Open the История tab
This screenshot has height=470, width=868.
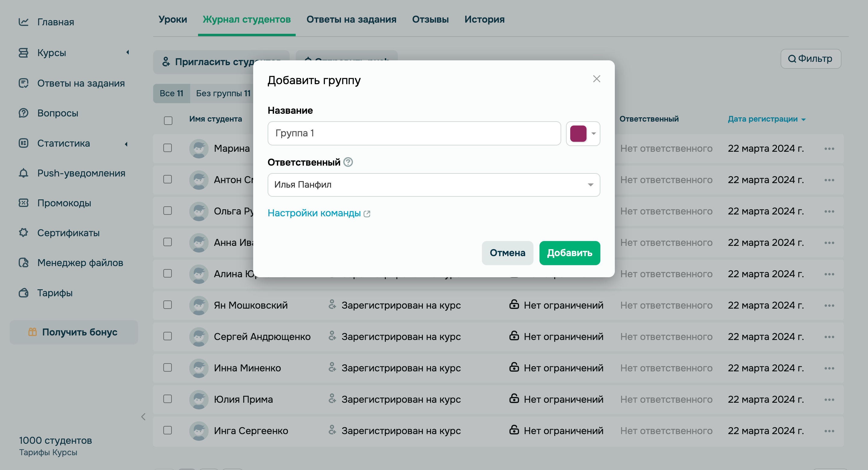484,20
